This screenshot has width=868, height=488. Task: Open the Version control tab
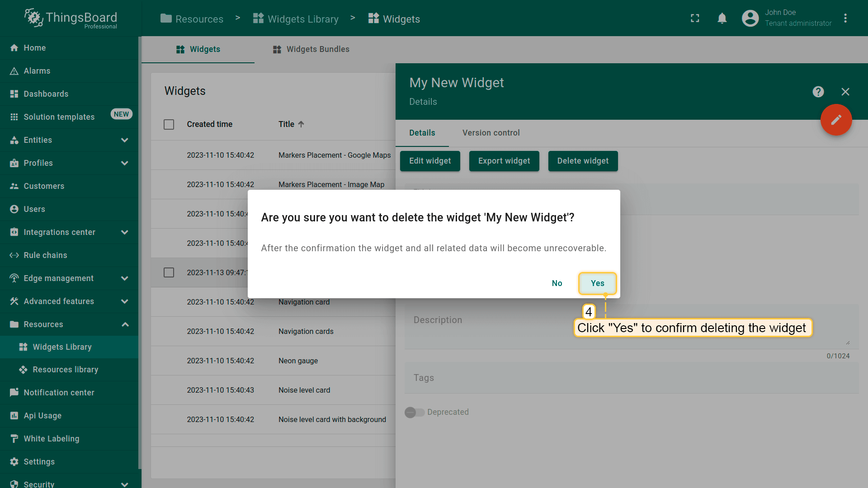491,133
